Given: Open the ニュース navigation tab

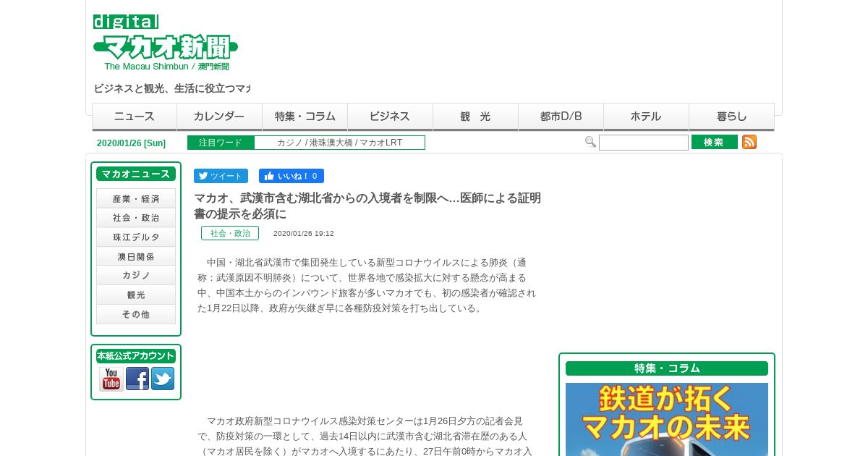Looking at the screenshot, I should (x=135, y=117).
